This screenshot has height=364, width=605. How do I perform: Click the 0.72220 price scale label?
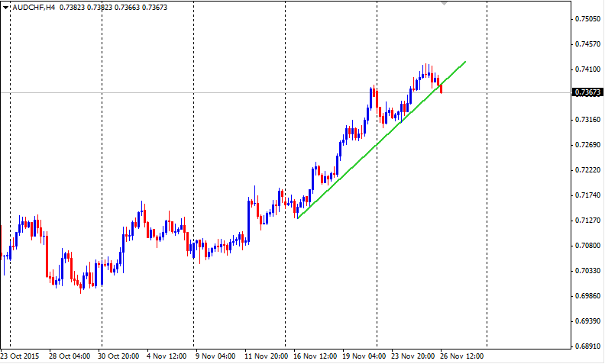click(587, 170)
